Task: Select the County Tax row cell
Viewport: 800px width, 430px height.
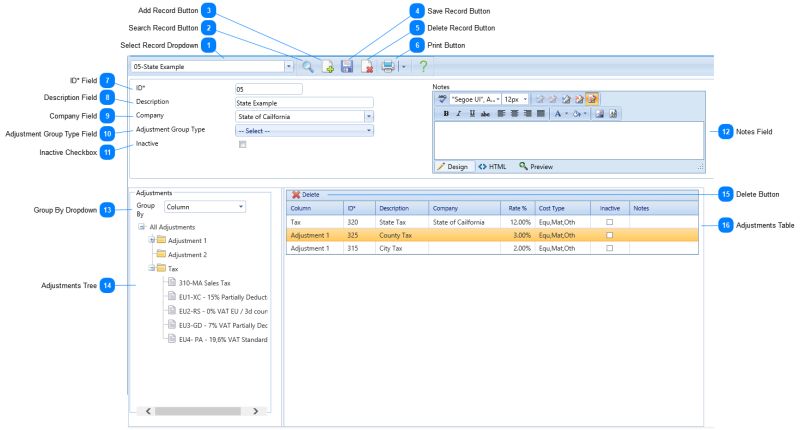Action: [402, 235]
